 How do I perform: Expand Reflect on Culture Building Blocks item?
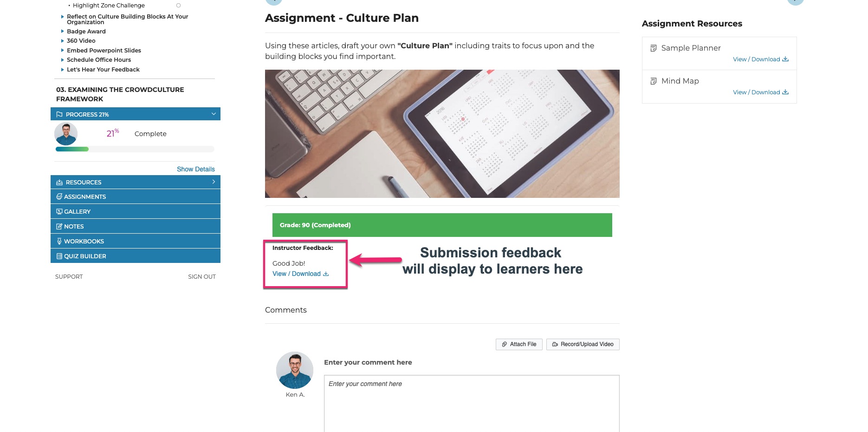[63, 17]
